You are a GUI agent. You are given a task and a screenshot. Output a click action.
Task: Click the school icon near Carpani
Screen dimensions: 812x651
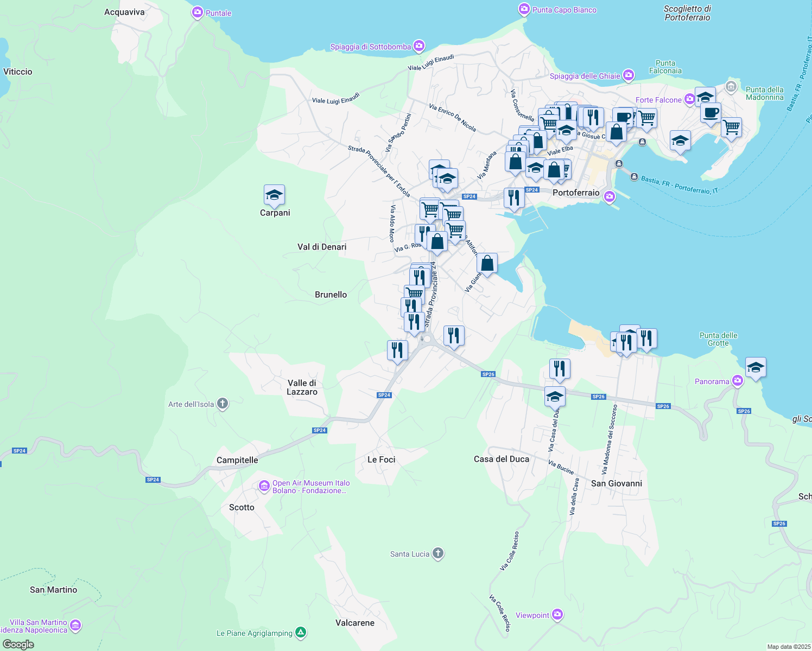pos(274,195)
